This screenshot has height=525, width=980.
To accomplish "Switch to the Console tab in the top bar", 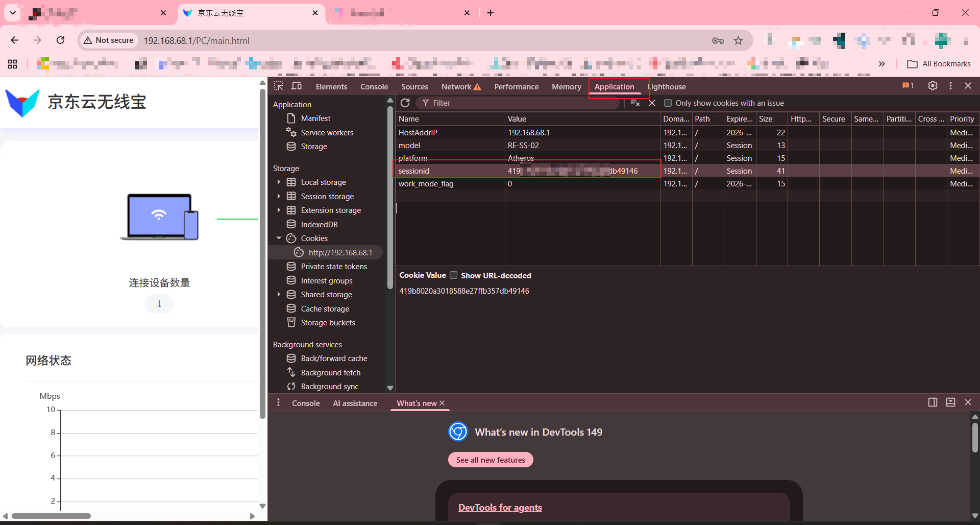I will pyautogui.click(x=374, y=86).
